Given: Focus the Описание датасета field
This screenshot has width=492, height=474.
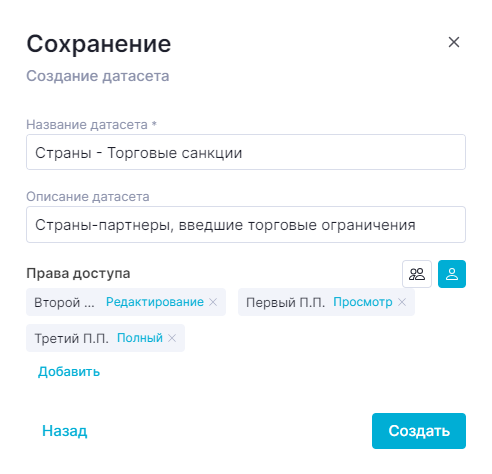Looking at the screenshot, I should [246, 224].
